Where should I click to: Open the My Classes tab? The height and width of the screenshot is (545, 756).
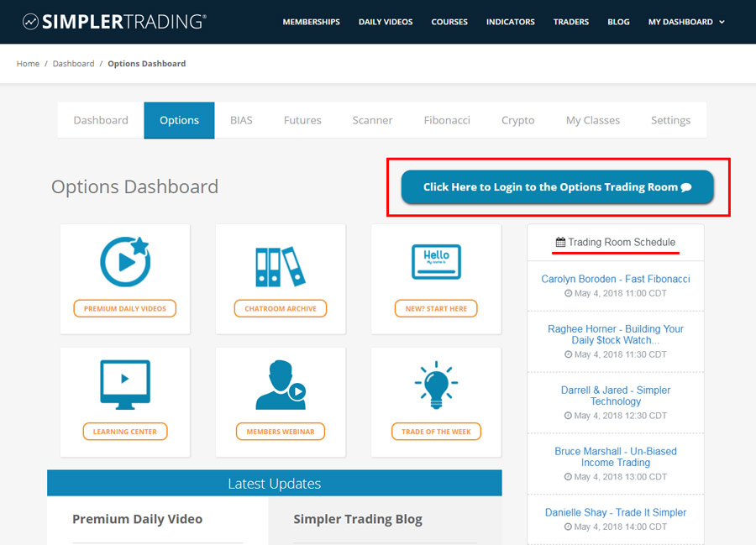592,120
